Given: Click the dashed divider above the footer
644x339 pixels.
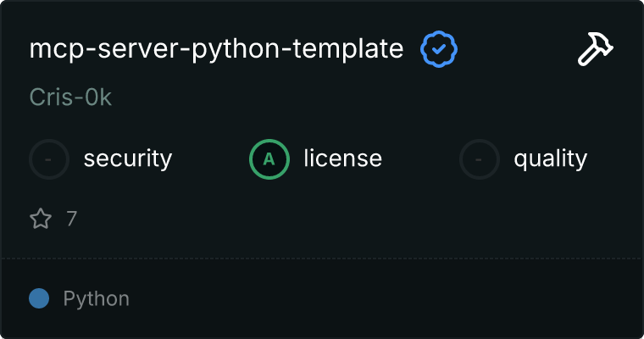Looking at the screenshot, I should (x=322, y=258).
